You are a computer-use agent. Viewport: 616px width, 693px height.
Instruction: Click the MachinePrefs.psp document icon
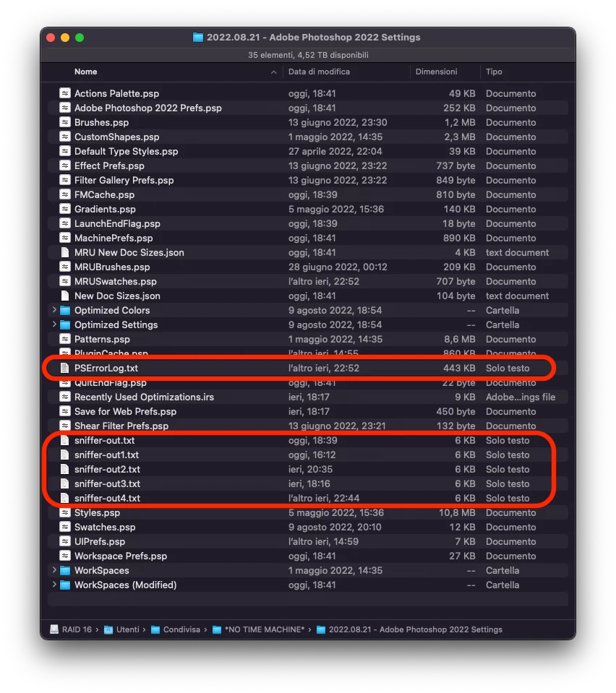coord(65,238)
